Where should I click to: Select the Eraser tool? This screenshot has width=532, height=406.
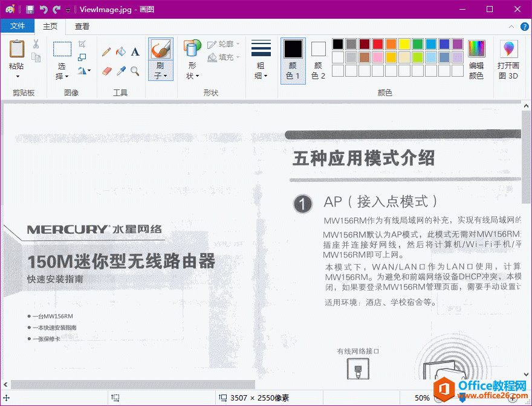click(106, 71)
